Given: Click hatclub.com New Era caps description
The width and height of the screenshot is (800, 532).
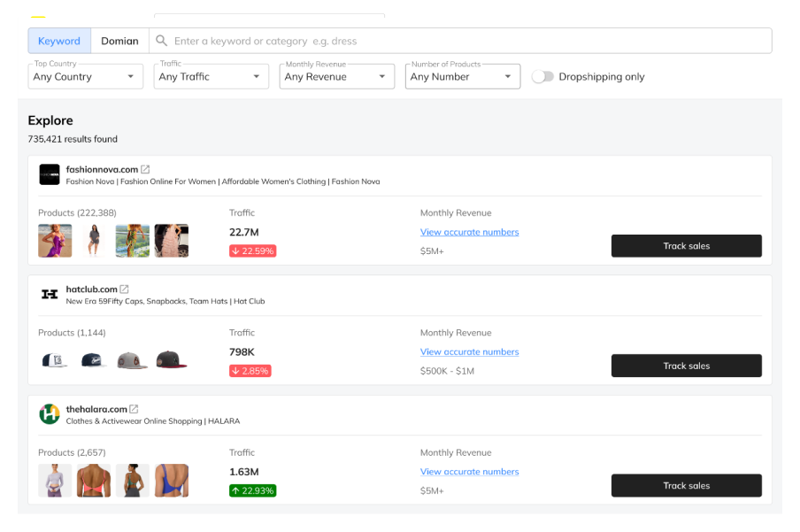Looking at the screenshot, I should click(x=165, y=301).
